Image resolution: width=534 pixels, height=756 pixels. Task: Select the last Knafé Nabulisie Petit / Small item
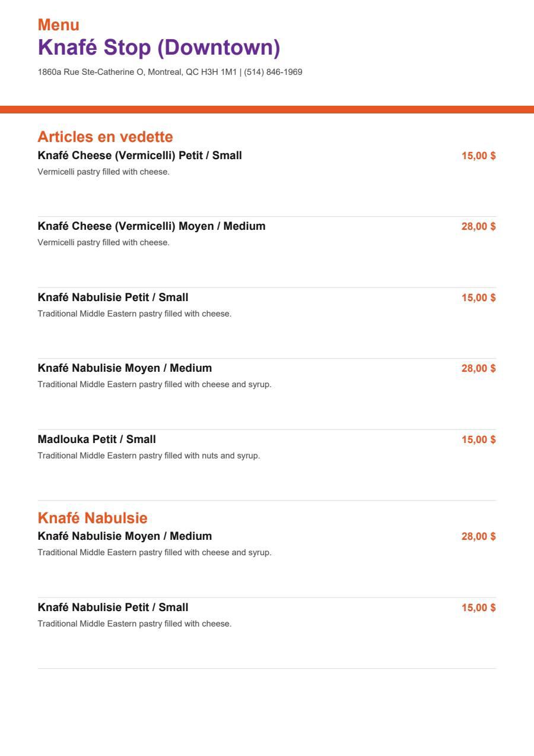(113, 608)
